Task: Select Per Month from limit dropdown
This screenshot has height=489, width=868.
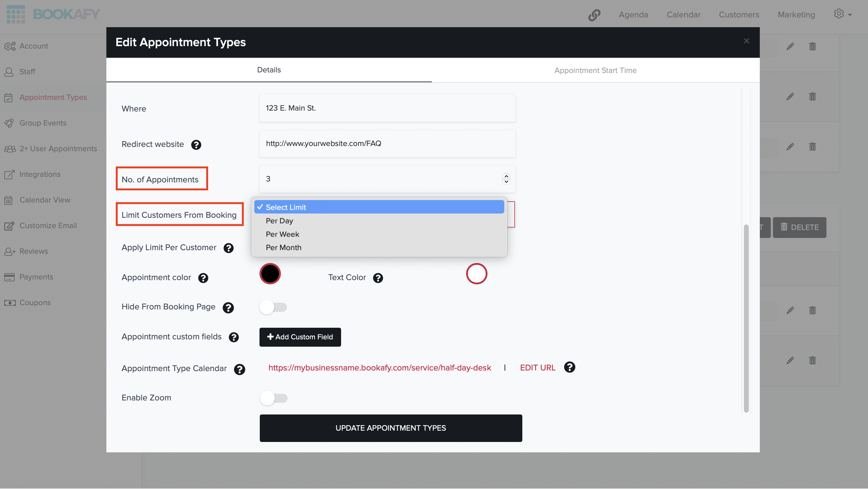Action: click(284, 247)
